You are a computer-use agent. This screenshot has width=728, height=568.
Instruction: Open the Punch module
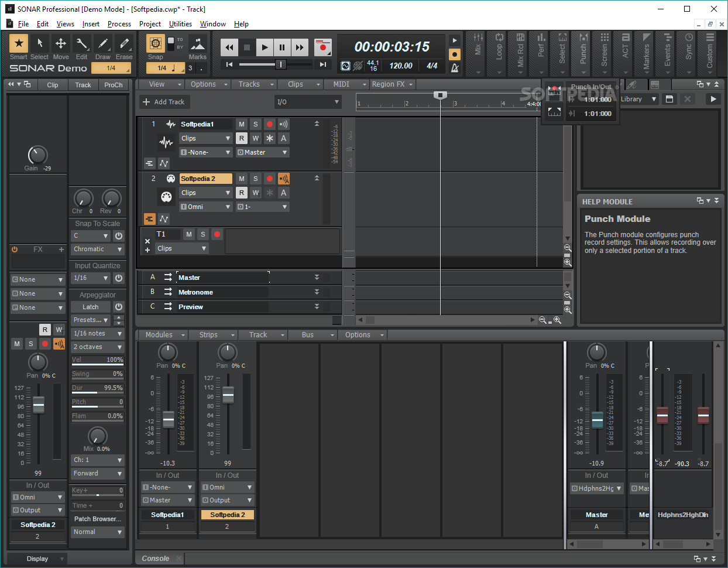pos(583,54)
